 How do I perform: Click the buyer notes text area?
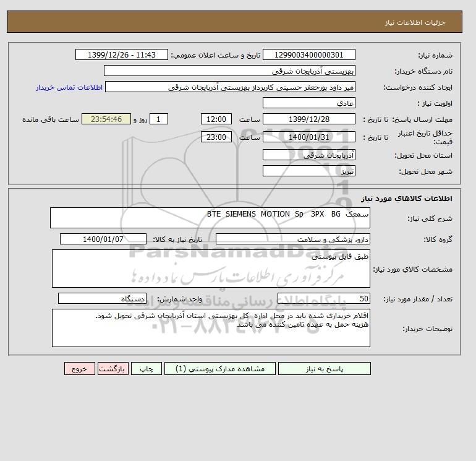point(211,328)
